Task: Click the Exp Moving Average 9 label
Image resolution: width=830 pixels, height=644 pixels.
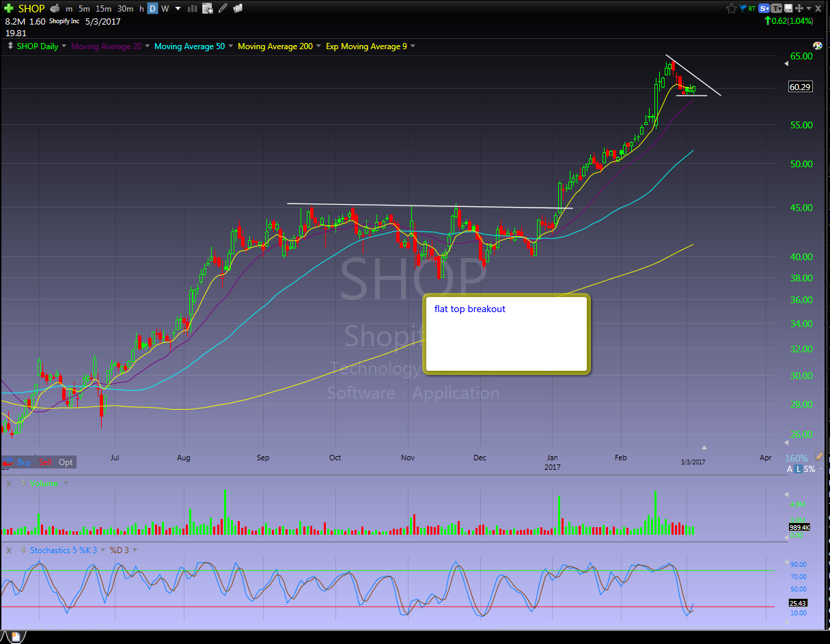Action: pos(367,46)
